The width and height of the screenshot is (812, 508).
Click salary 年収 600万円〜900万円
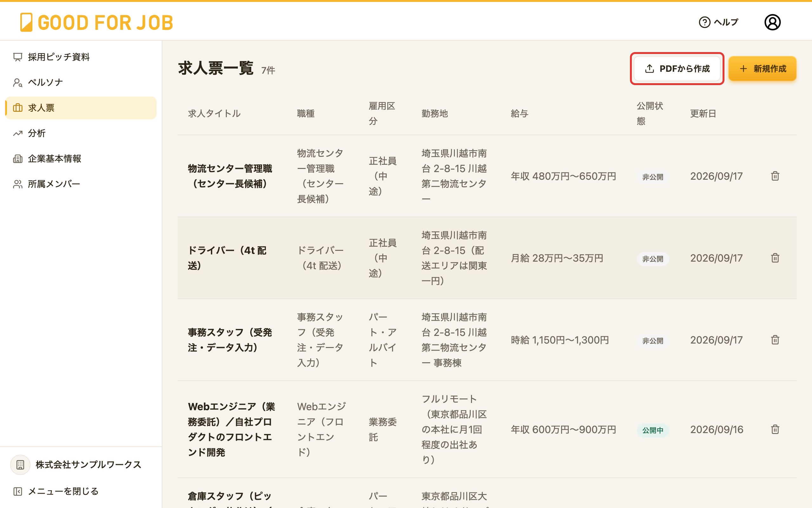tap(563, 429)
